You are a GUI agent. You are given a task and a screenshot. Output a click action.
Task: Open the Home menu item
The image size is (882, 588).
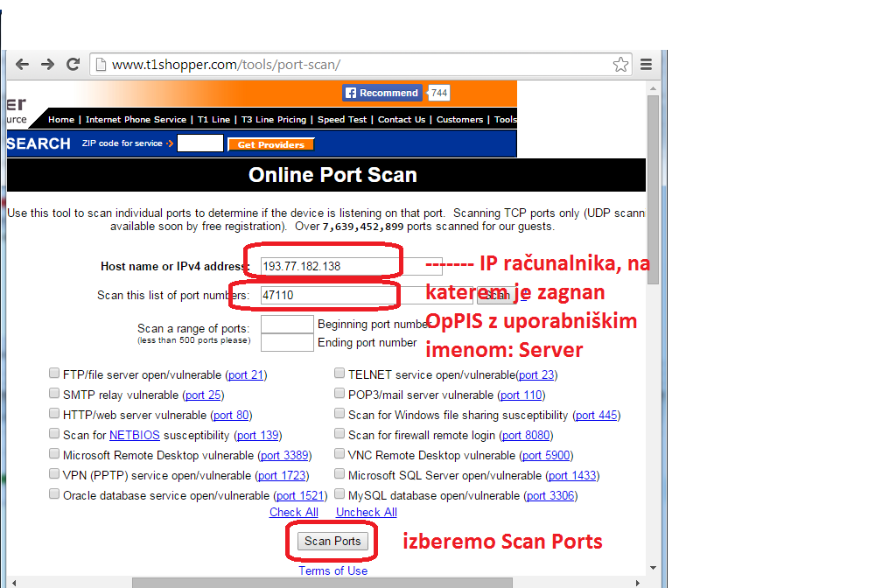61,119
